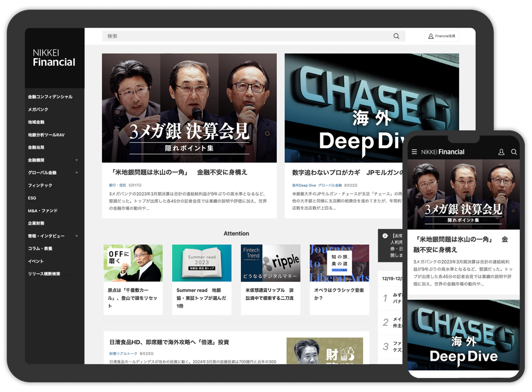Expand the 寄稿・インタビュー sidebar submenu

[x=77, y=236]
